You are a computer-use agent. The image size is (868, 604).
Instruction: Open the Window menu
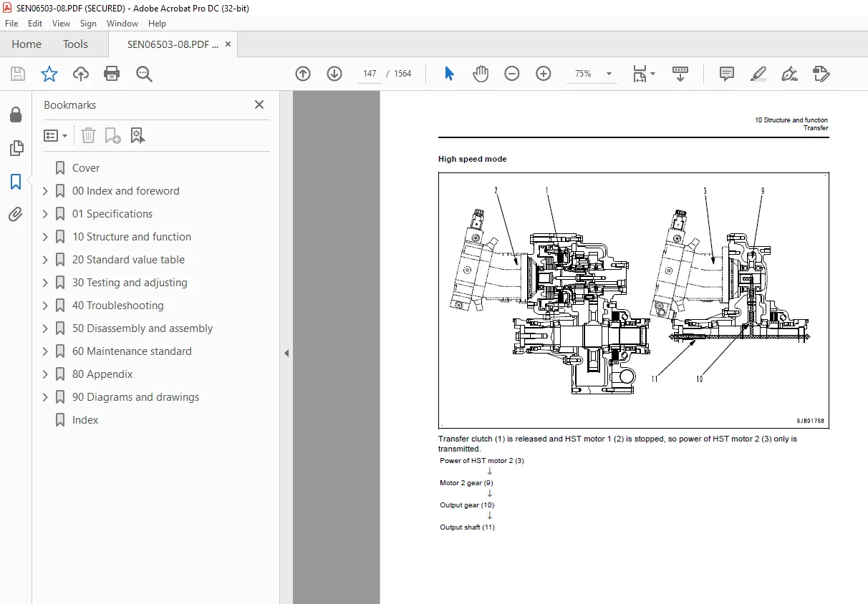tap(122, 24)
